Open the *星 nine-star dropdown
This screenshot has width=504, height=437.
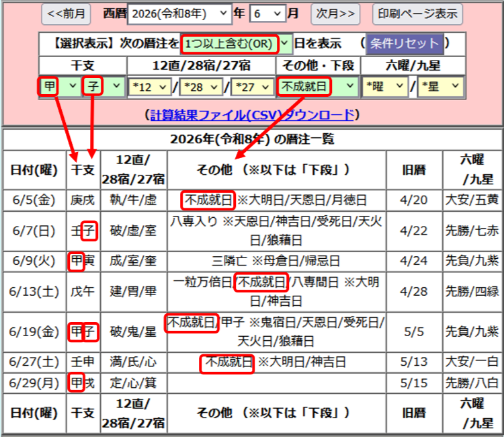(x=441, y=86)
